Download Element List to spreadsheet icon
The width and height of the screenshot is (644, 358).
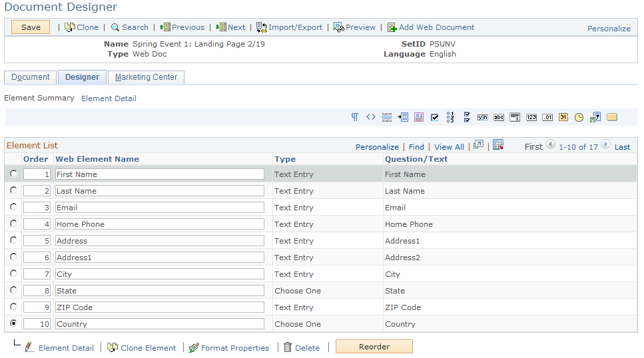497,144
